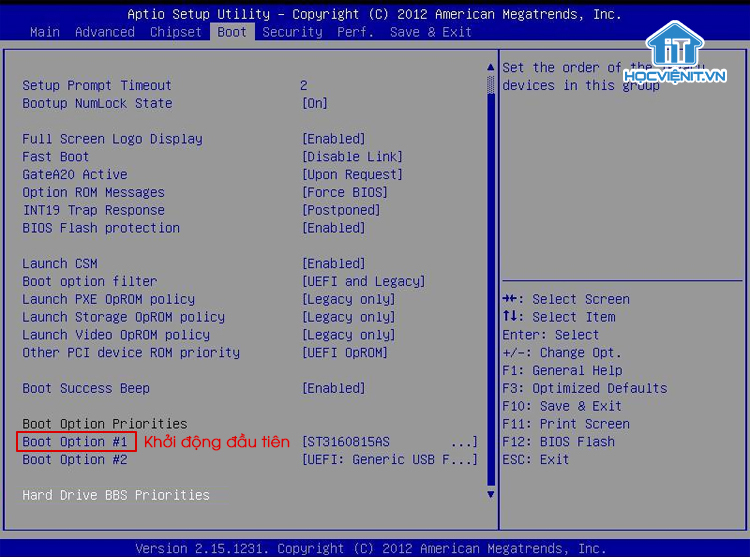
Task: Toggle Launch CSM [Enabled] value
Action: click(334, 264)
